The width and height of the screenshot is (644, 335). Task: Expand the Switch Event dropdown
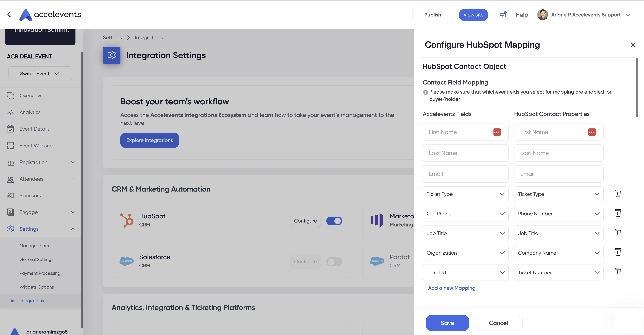40,73
